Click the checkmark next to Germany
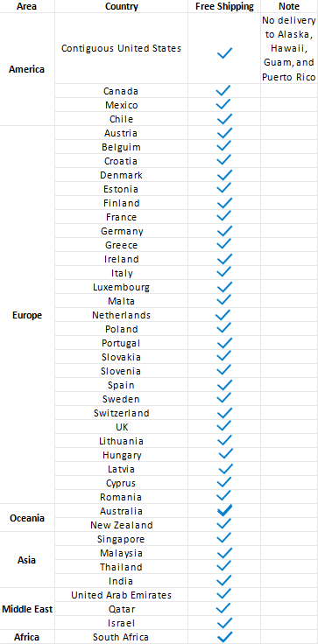The image size is (318, 644). [x=224, y=231]
